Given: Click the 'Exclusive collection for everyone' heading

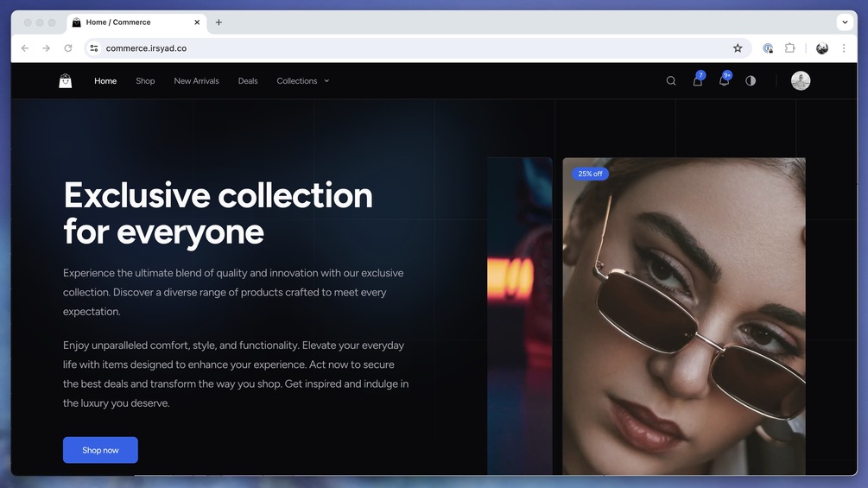Looking at the screenshot, I should [219, 213].
